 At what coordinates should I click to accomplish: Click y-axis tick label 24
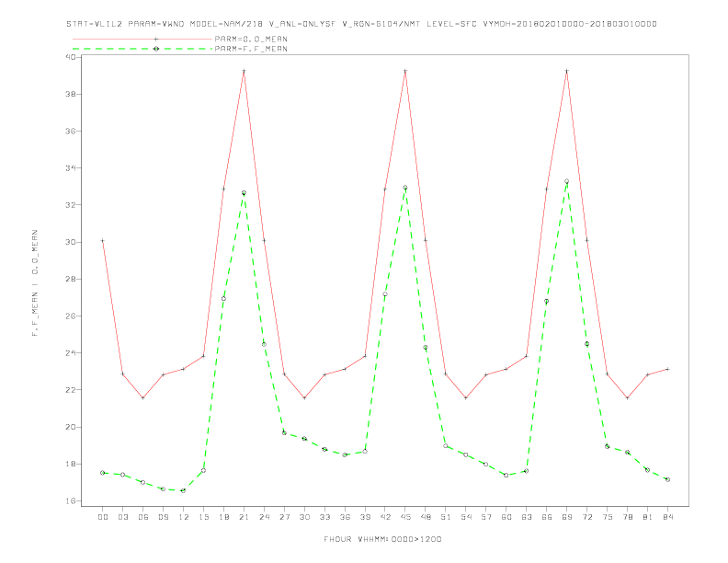71,353
